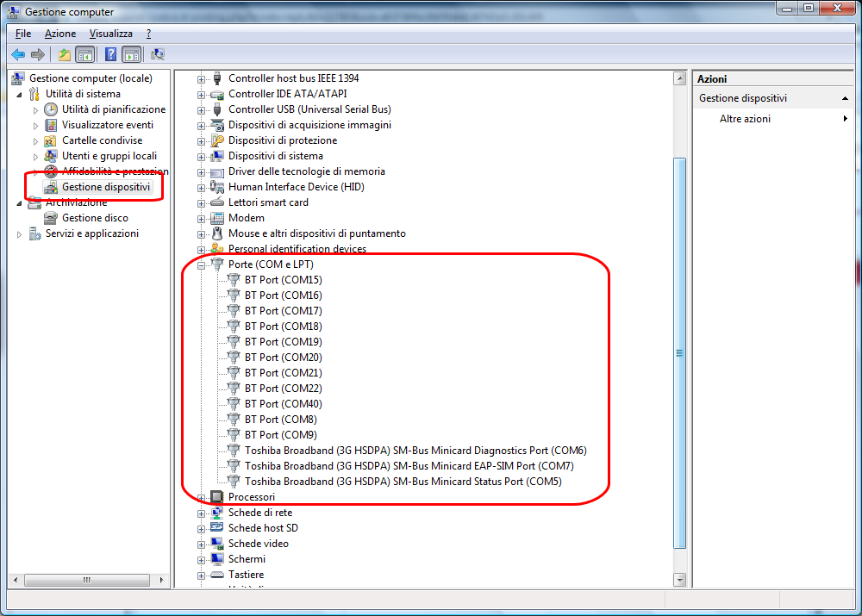Select BT Port (COM8)
This screenshot has width=862, height=616.
click(281, 420)
